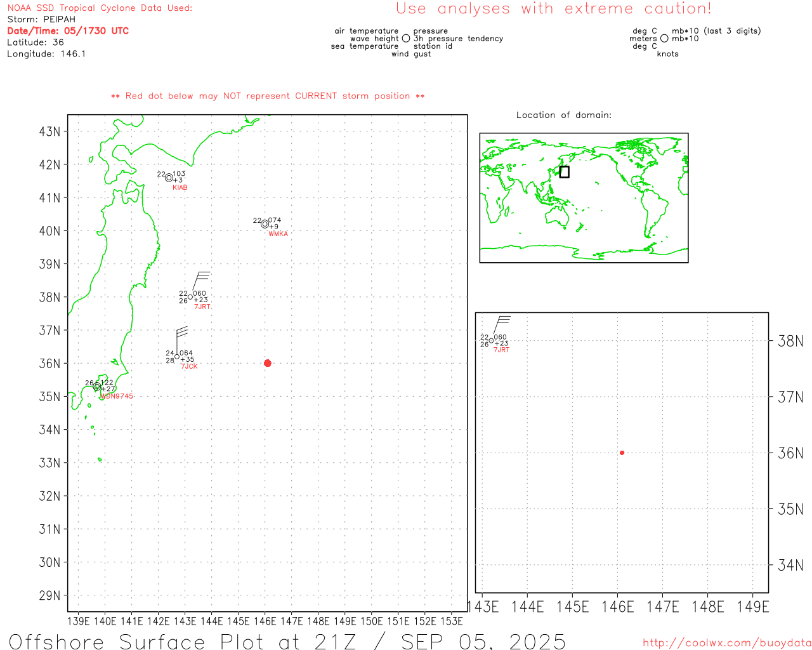This screenshot has height=650, width=812.
Task: Click the 153E longitude label
Action: click(452, 621)
